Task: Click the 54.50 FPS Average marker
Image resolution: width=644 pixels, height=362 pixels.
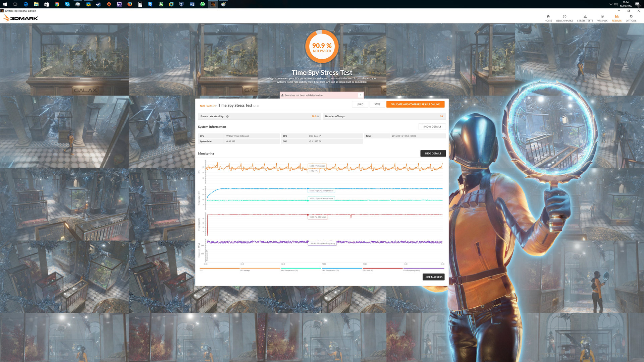Action: pos(317,166)
